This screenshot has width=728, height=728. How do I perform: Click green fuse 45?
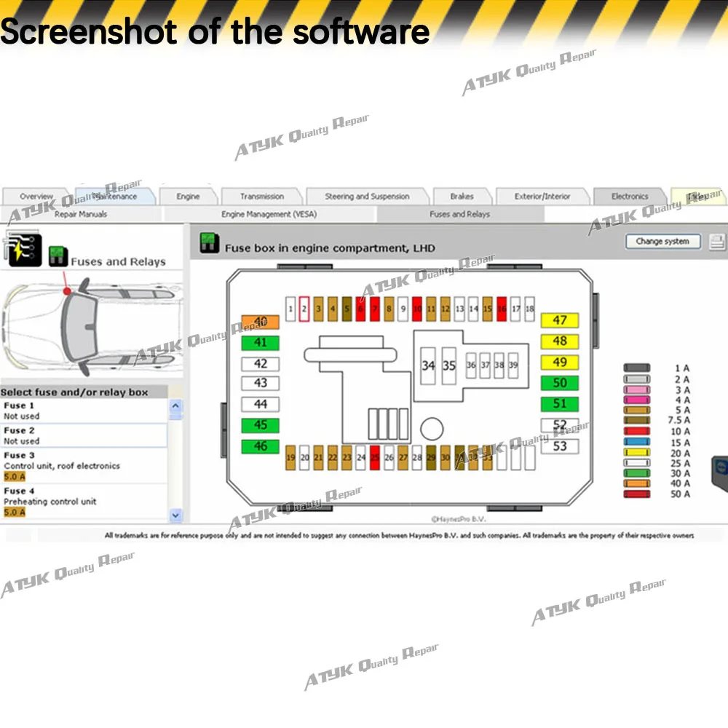click(261, 425)
